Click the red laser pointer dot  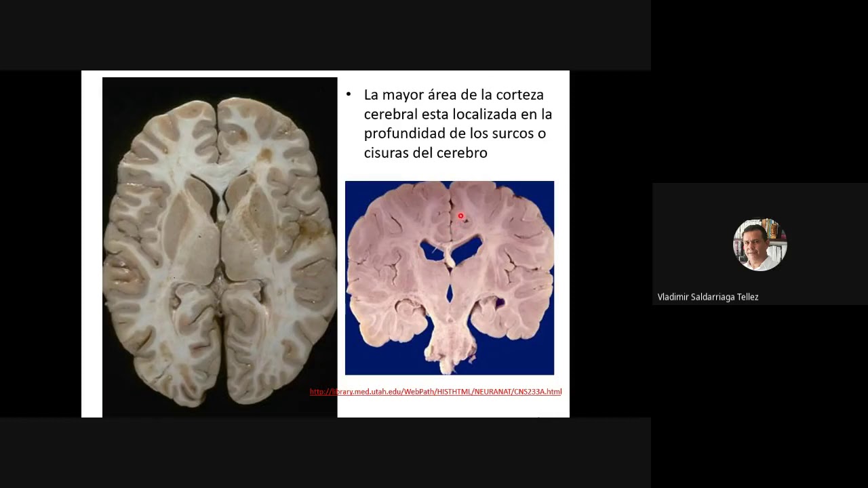tap(460, 216)
